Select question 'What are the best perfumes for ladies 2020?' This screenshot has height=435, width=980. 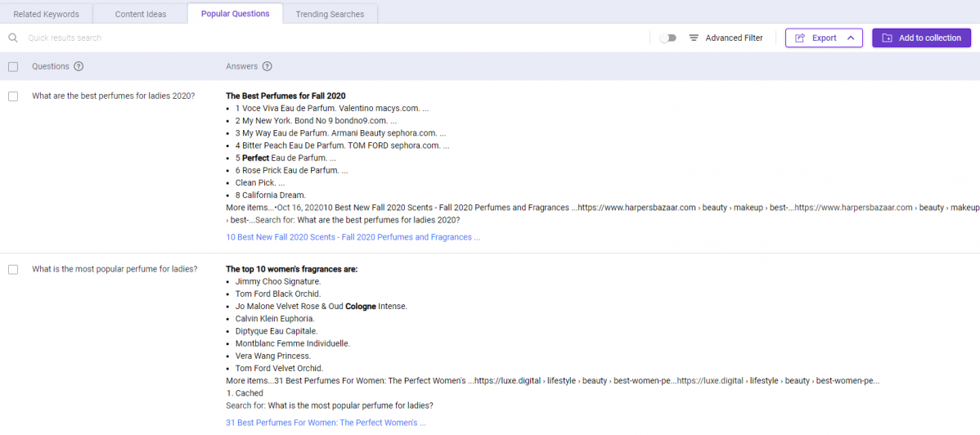113,96
